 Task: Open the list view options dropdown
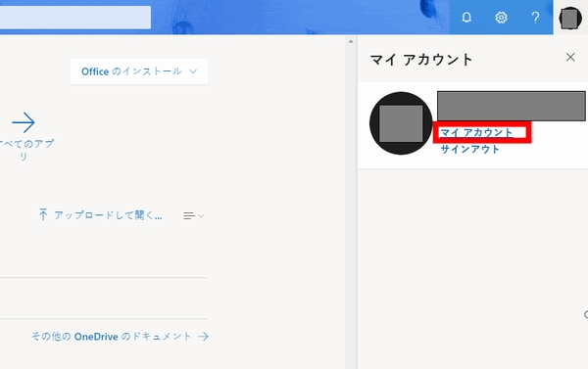[x=193, y=215]
